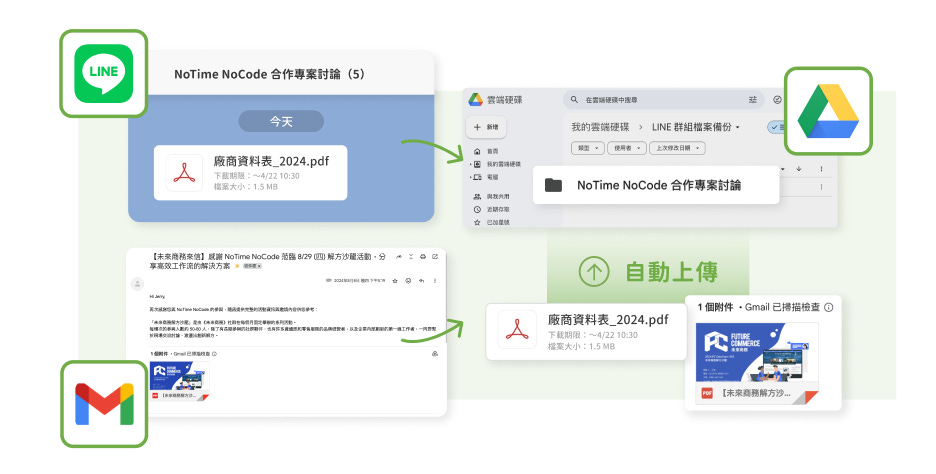Open the NoTime NoCode 合作專案討論 Drive folder
The width and height of the screenshot is (936, 474).
pyautogui.click(x=656, y=185)
